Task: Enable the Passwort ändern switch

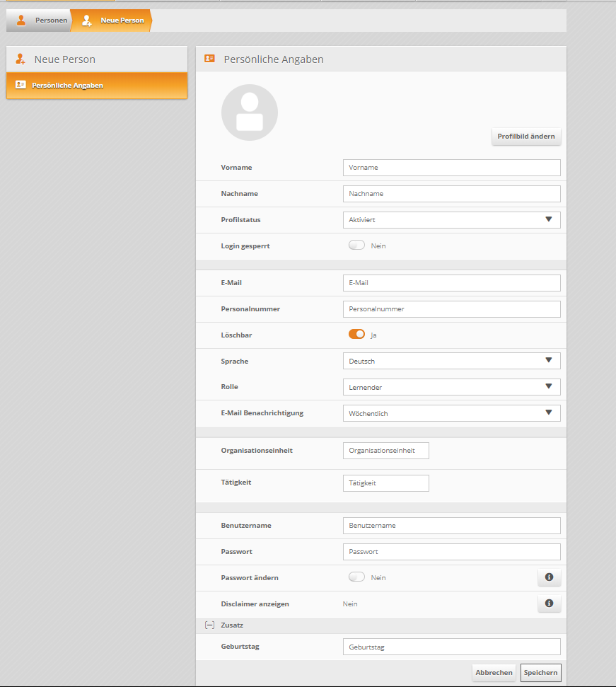Action: tap(356, 577)
